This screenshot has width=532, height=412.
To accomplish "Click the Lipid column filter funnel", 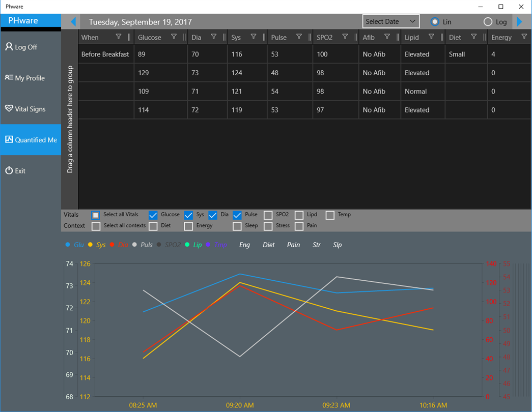I will [431, 37].
